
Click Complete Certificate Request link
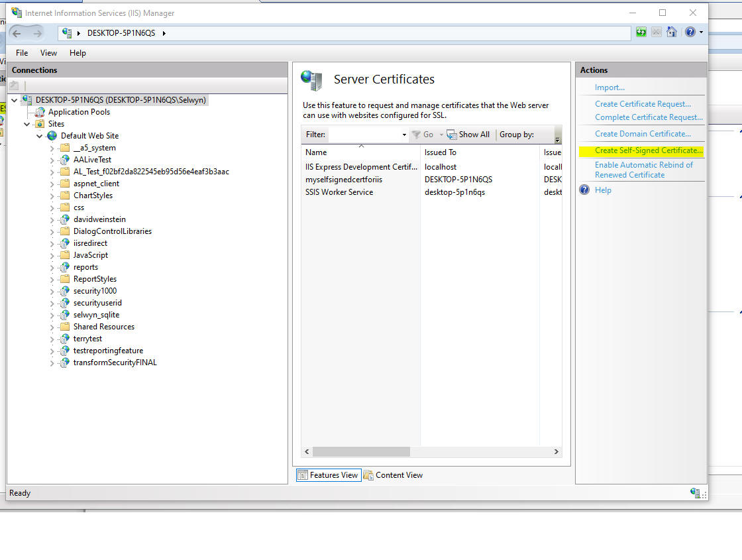pos(649,117)
